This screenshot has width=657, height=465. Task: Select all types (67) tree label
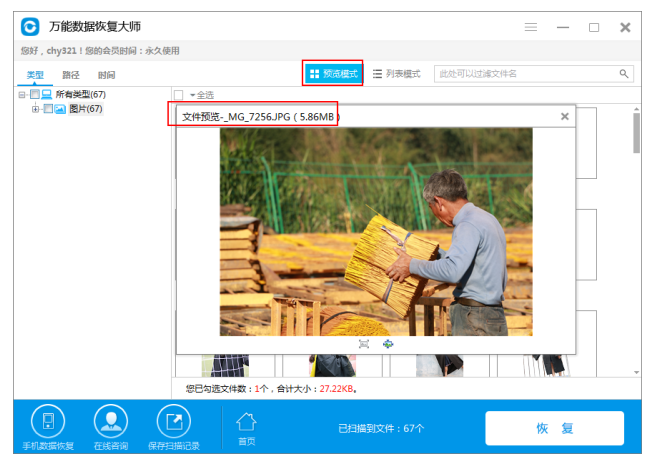80,94
